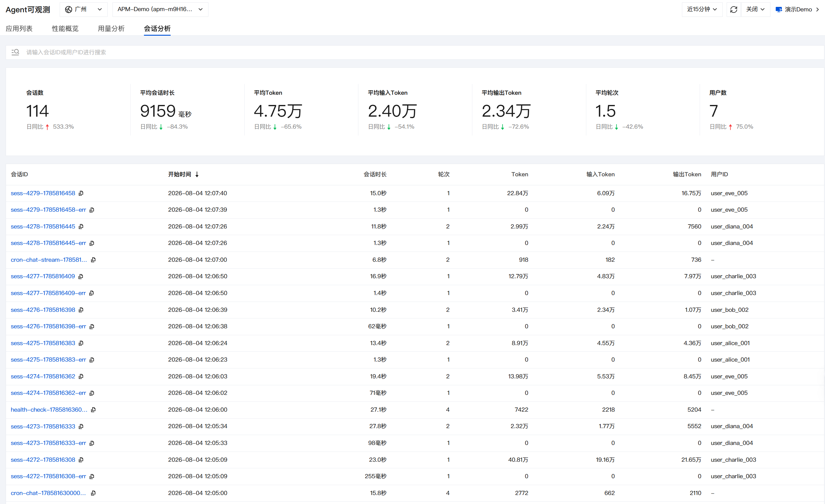
Task: Copy session ID sess-4279-1785816458
Action: 81,193
